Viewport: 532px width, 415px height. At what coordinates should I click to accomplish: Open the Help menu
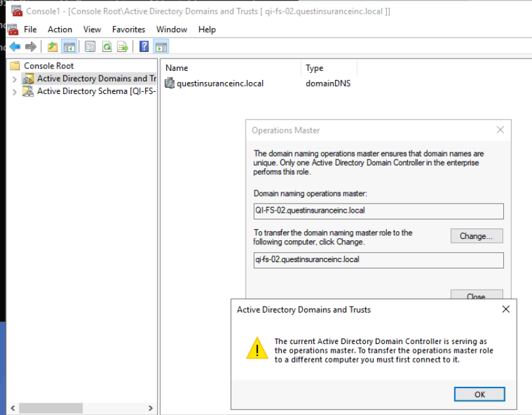[207, 30]
